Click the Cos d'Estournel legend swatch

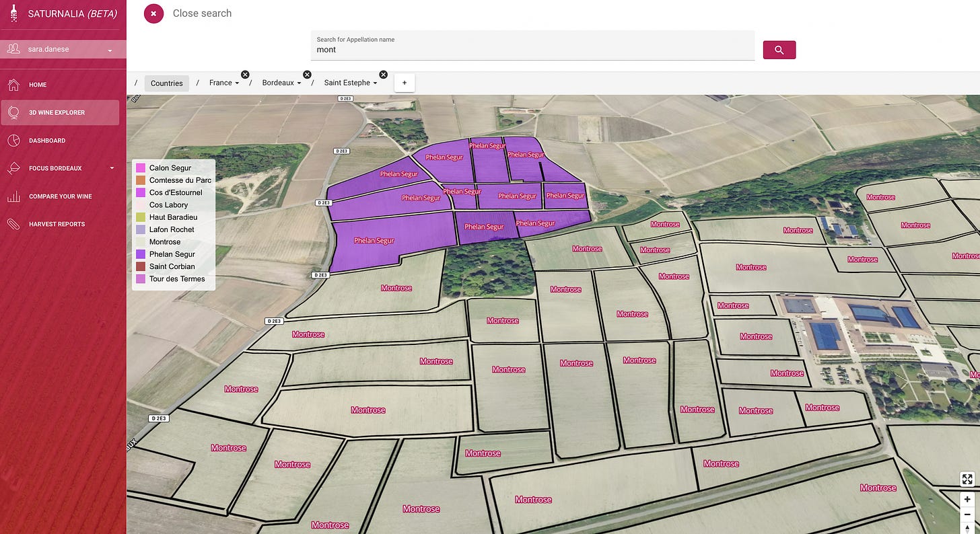(141, 192)
